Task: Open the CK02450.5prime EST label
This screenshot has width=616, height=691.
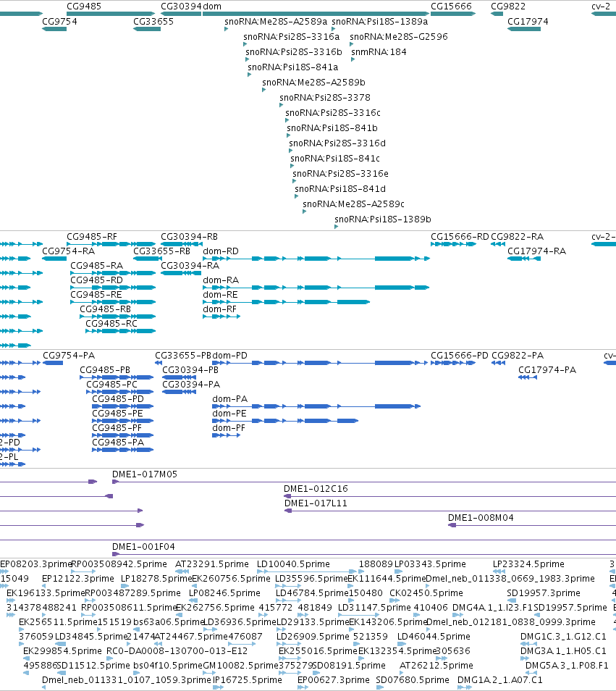Action: point(426,593)
